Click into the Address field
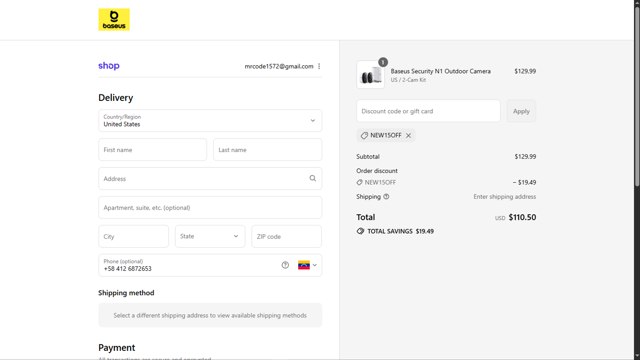Screen dimensions: 640x360 (x=210, y=178)
